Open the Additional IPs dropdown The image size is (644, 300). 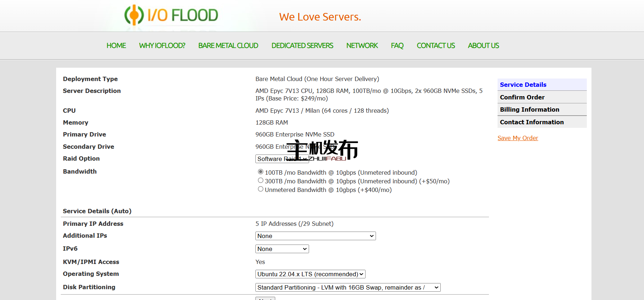[x=315, y=236]
